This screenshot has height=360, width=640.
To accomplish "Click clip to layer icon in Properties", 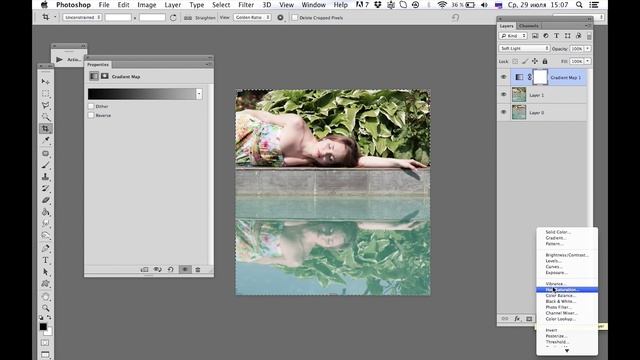I will pos(144,269).
